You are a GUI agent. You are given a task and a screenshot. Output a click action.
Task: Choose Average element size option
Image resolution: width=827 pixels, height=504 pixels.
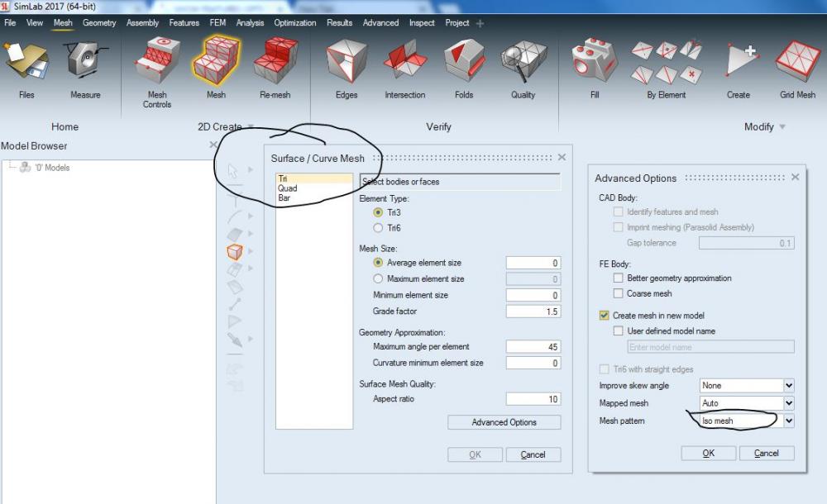tap(378, 263)
